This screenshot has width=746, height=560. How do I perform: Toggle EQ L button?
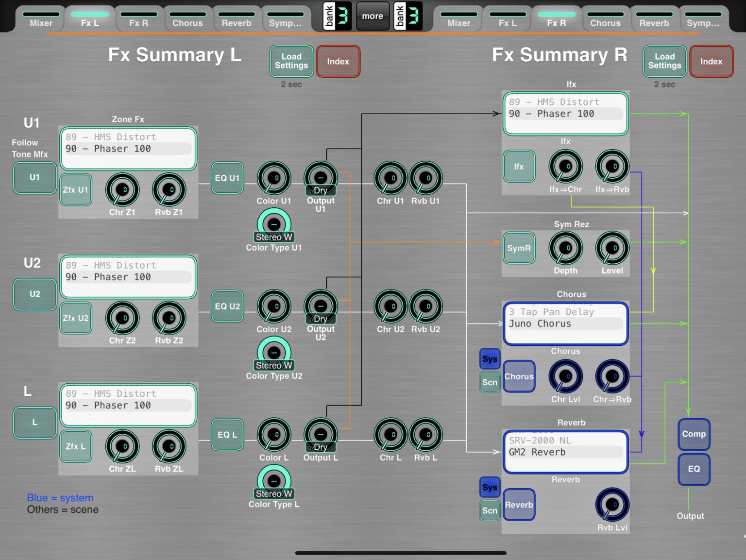pyautogui.click(x=227, y=434)
